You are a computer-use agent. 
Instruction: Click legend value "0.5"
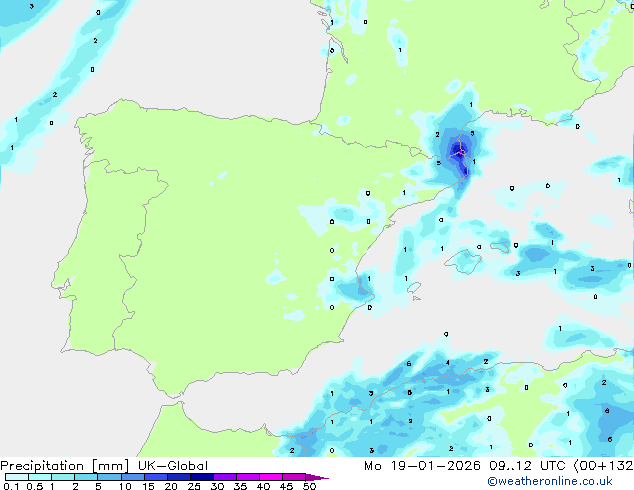tap(35, 486)
